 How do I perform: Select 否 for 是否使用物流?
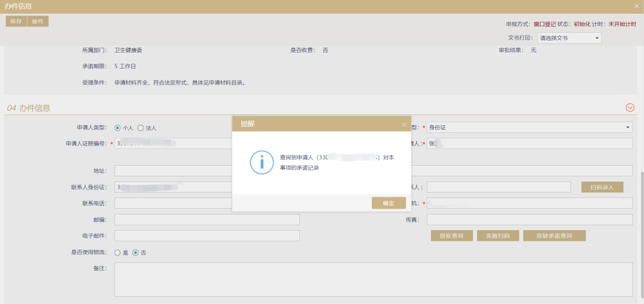pos(135,253)
